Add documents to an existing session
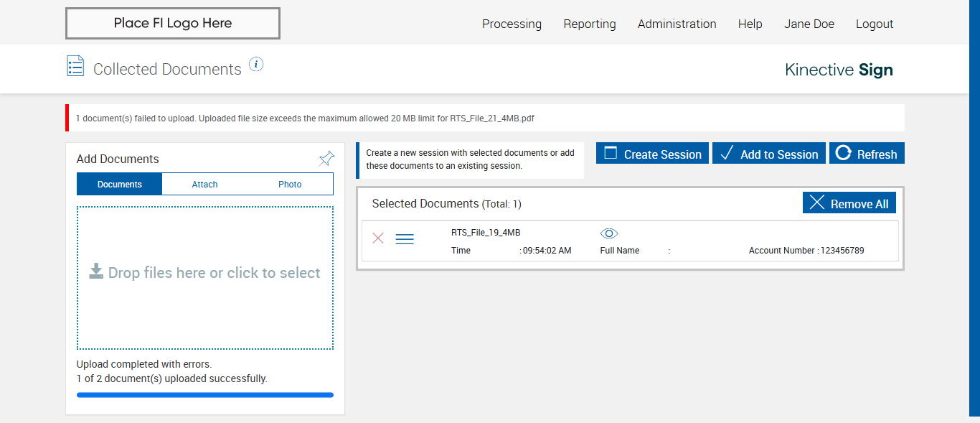Image resolution: width=980 pixels, height=423 pixels. 769,154
